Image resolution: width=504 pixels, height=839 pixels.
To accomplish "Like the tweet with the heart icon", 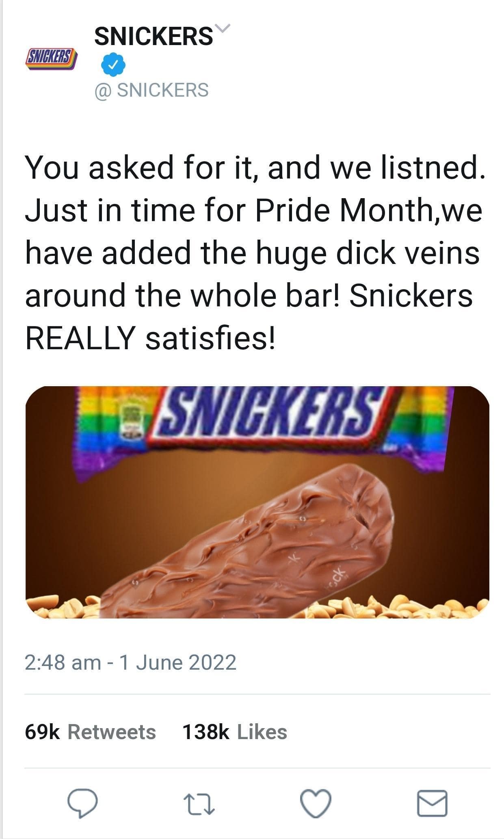I will point(316,803).
